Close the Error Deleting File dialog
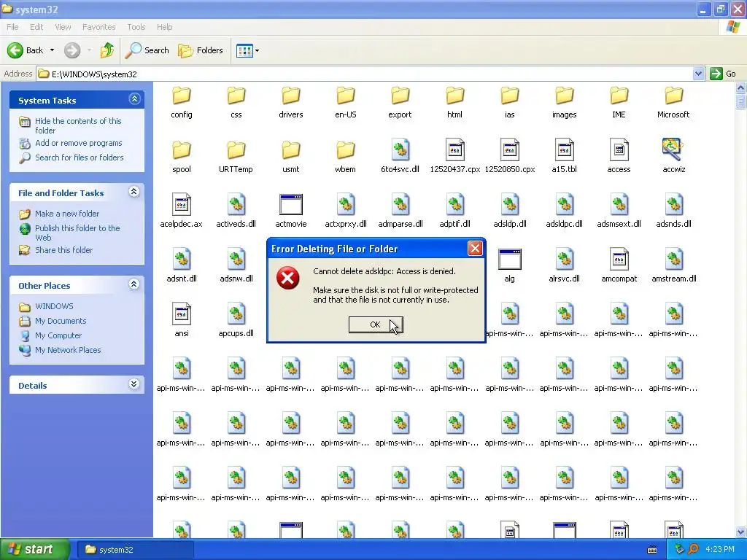 point(475,248)
